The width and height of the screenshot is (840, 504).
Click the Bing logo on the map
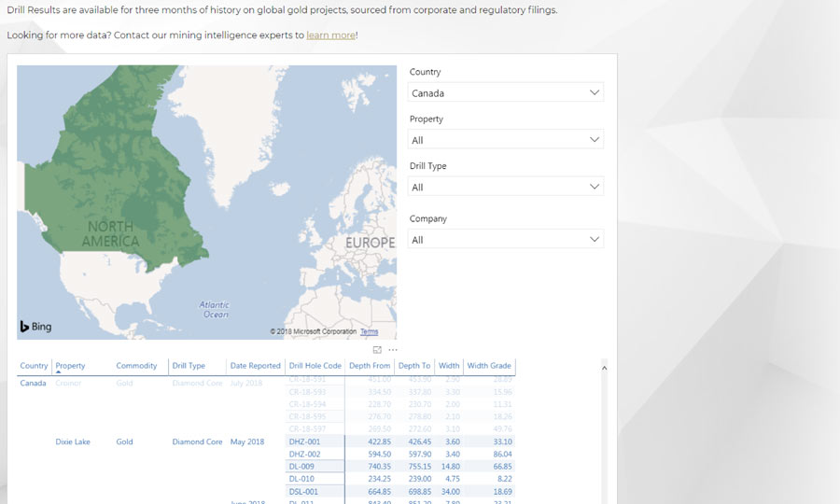pyautogui.click(x=36, y=327)
